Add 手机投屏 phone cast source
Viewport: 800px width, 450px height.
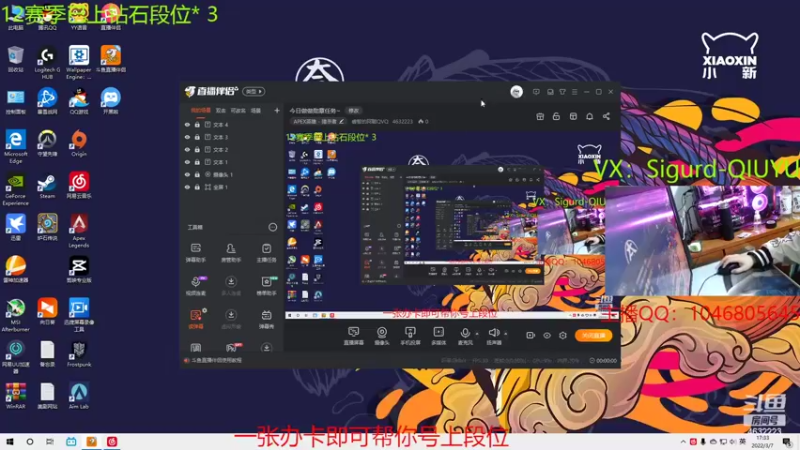point(410,336)
